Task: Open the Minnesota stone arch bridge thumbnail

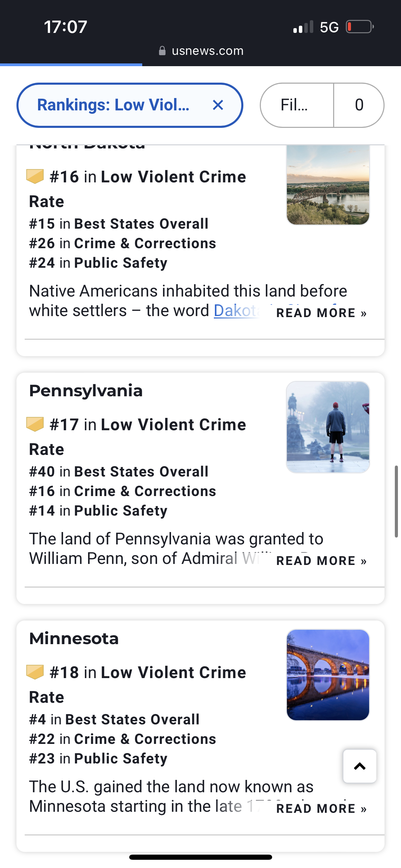Action: click(x=328, y=675)
